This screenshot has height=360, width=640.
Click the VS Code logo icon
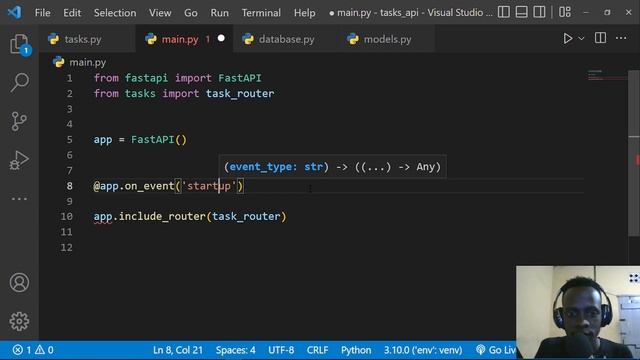click(x=15, y=13)
